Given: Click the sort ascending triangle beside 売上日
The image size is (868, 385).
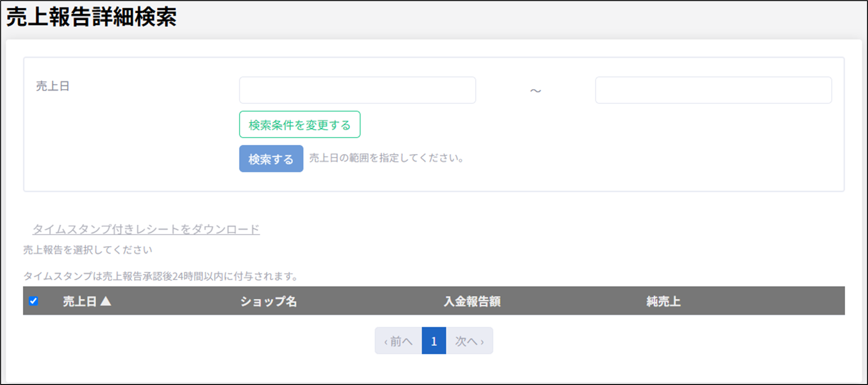Looking at the screenshot, I should 105,301.
